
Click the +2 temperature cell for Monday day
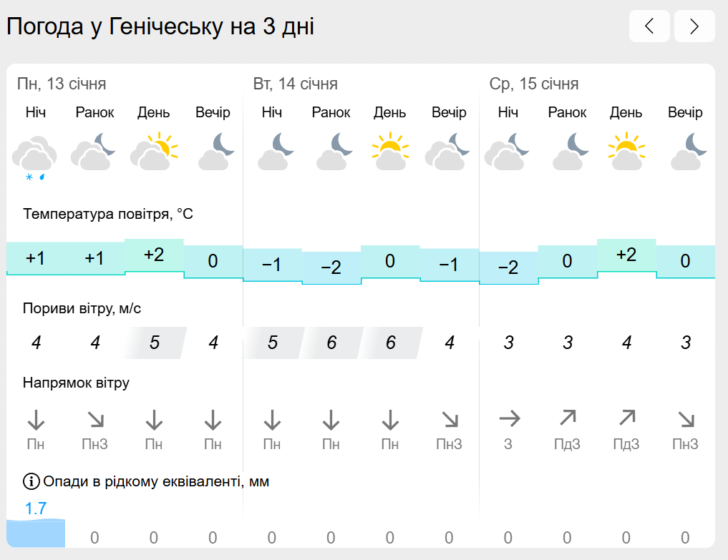(x=154, y=255)
